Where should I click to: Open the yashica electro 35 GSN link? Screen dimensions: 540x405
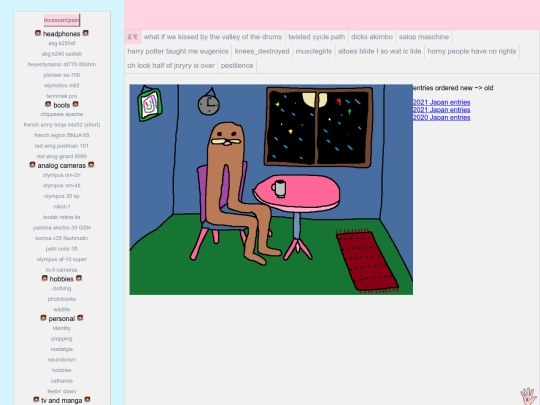click(x=62, y=228)
